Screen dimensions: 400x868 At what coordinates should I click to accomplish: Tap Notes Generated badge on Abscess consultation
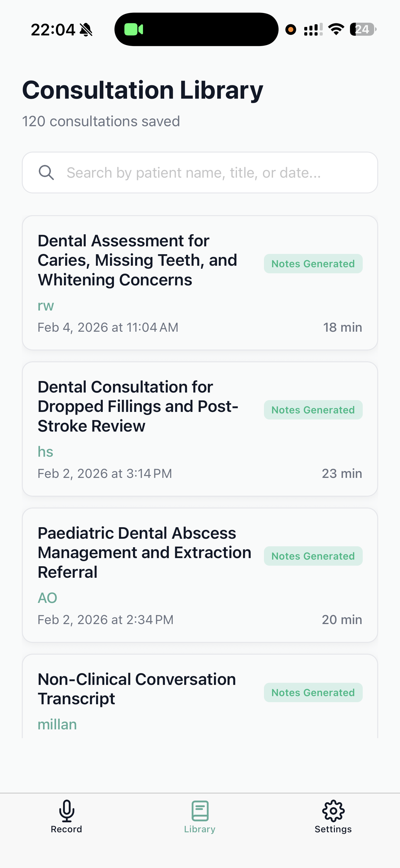pyautogui.click(x=313, y=556)
